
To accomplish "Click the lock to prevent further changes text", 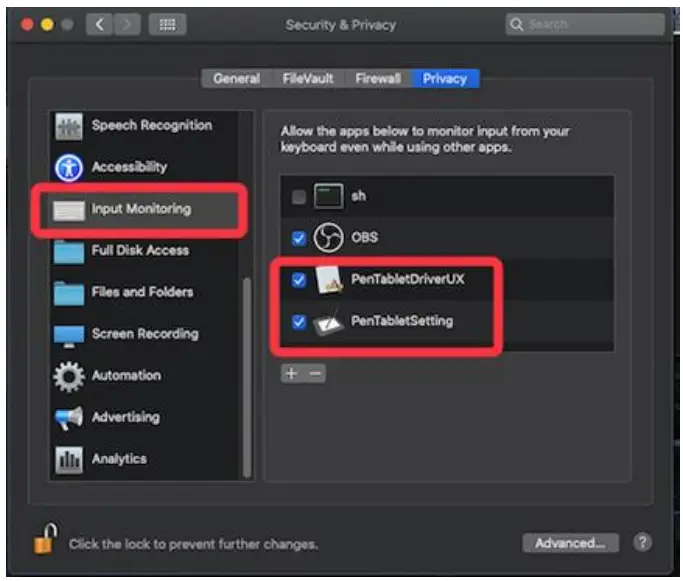I will click(193, 544).
